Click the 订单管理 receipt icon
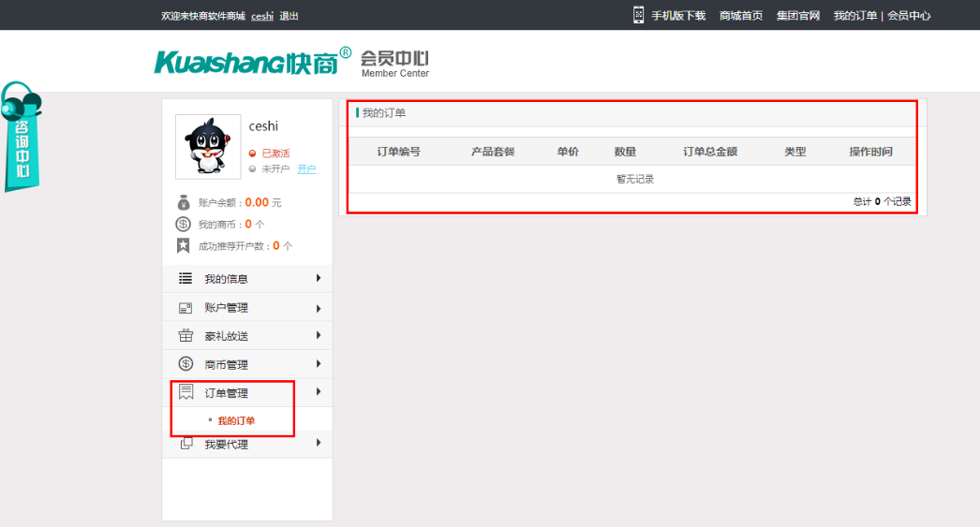This screenshot has width=980, height=527. point(186,392)
